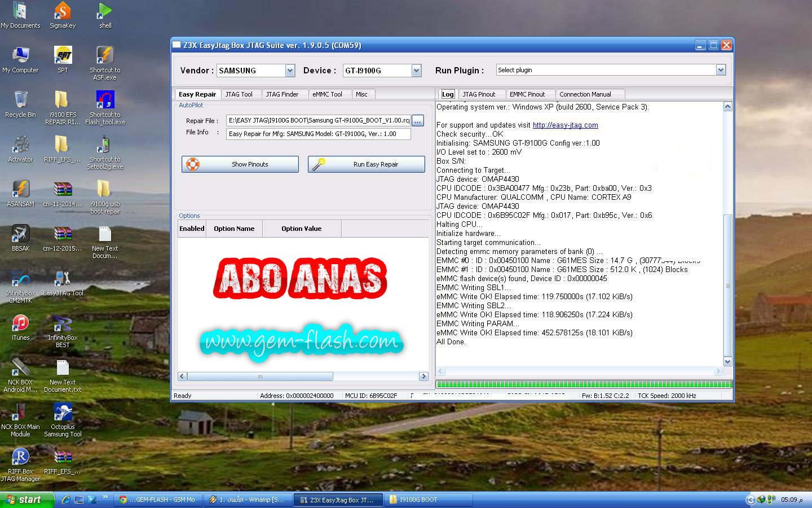The width and height of the screenshot is (812, 508).
Task: Launch the Activator desktop icon
Action: pos(20,150)
